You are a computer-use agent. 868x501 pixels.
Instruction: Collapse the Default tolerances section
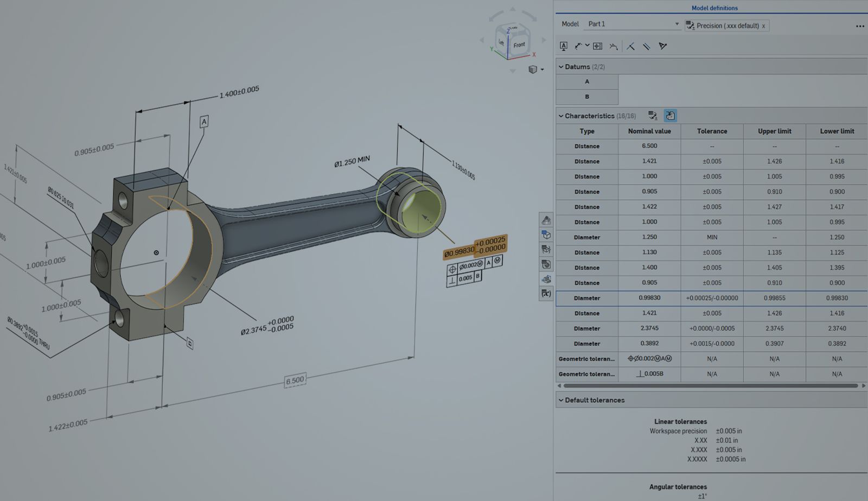[561, 400]
